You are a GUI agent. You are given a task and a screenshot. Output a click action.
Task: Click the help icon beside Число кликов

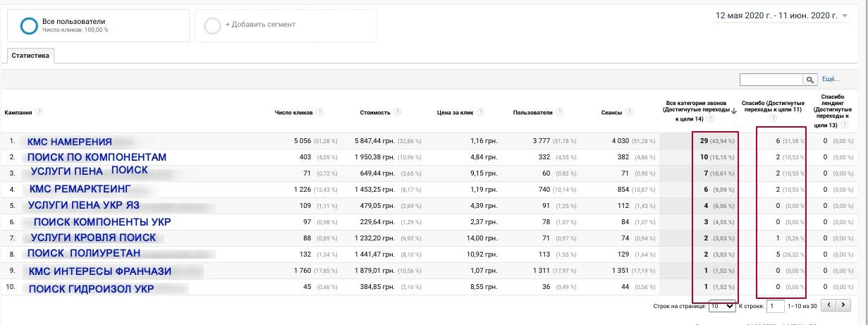320,112
